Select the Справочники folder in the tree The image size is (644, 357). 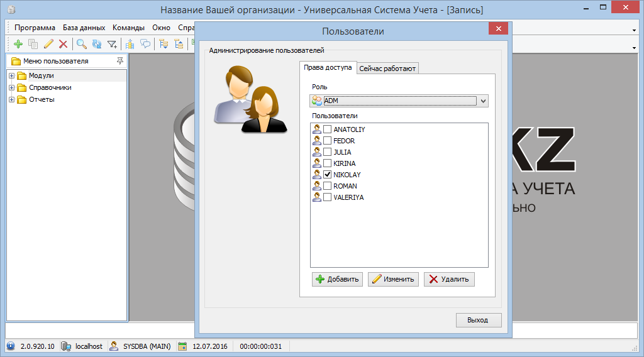pyautogui.click(x=50, y=88)
